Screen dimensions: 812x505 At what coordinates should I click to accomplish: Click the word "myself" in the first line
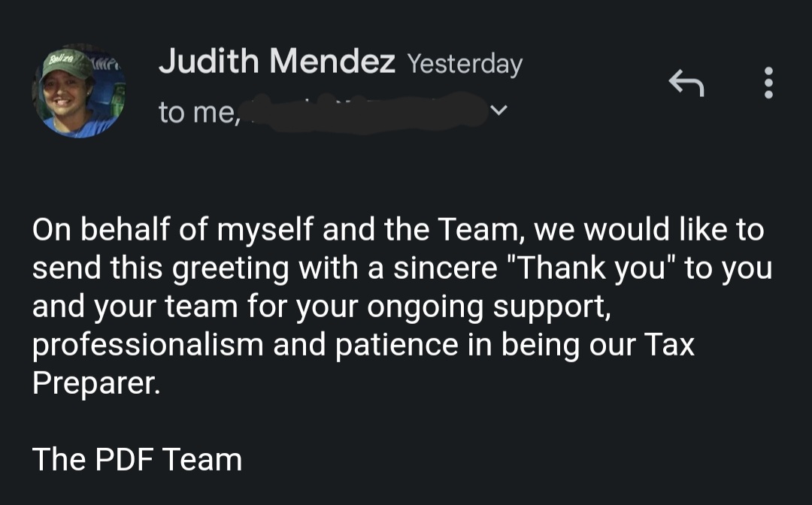click(x=265, y=231)
